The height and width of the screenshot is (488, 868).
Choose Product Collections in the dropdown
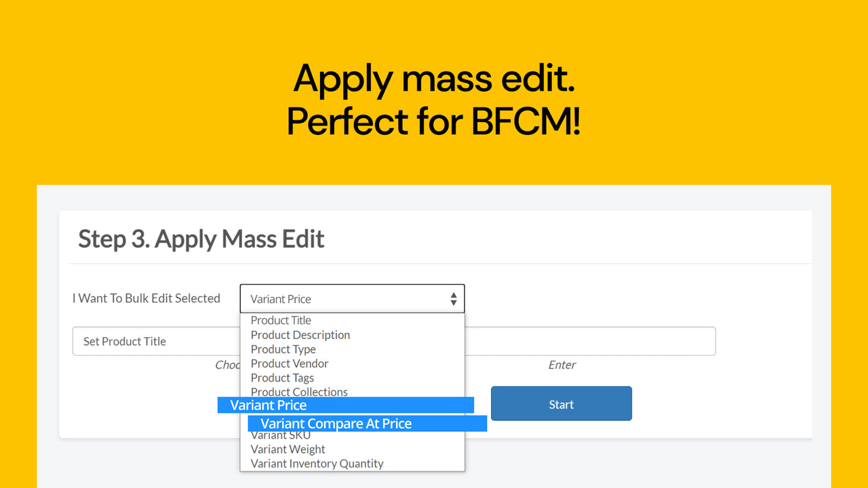click(299, 392)
